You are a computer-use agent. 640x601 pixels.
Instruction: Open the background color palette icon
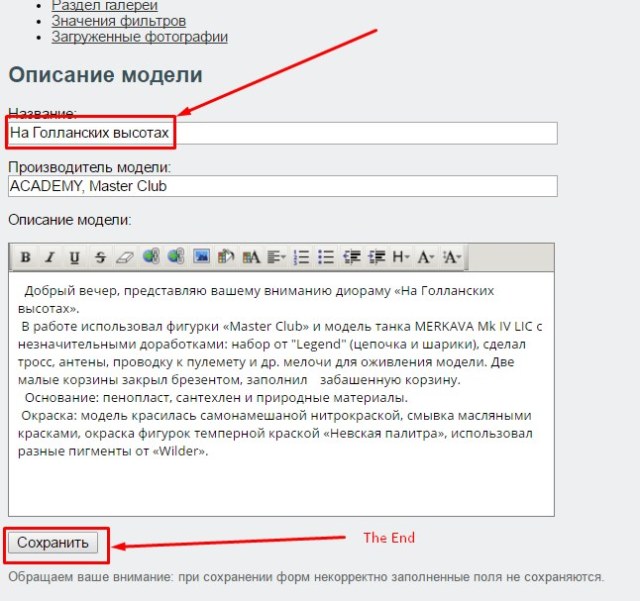(x=226, y=257)
